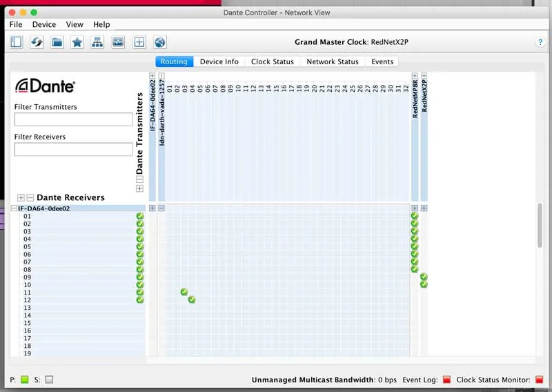
Task: Click status checkmark beside receiver channel 10 label
Action: pos(140,284)
